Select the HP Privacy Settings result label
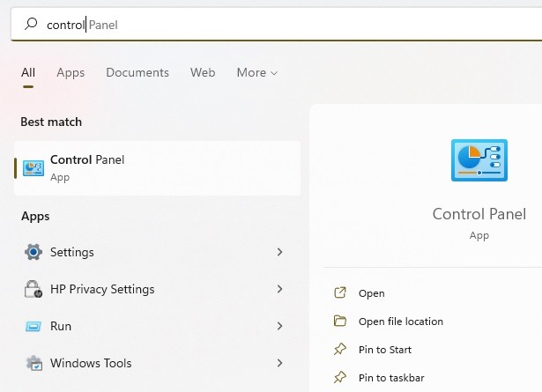 [x=102, y=289]
